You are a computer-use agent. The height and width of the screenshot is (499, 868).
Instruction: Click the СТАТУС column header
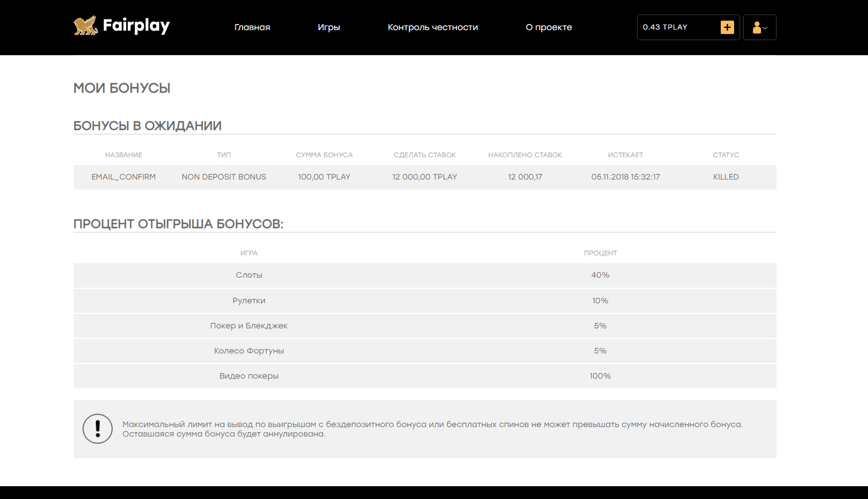(x=725, y=155)
